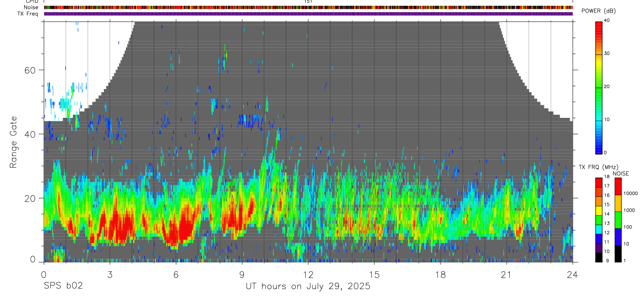Click the TX FRQ (MHz) legend title
This screenshot has width=644, height=297.
click(x=598, y=167)
